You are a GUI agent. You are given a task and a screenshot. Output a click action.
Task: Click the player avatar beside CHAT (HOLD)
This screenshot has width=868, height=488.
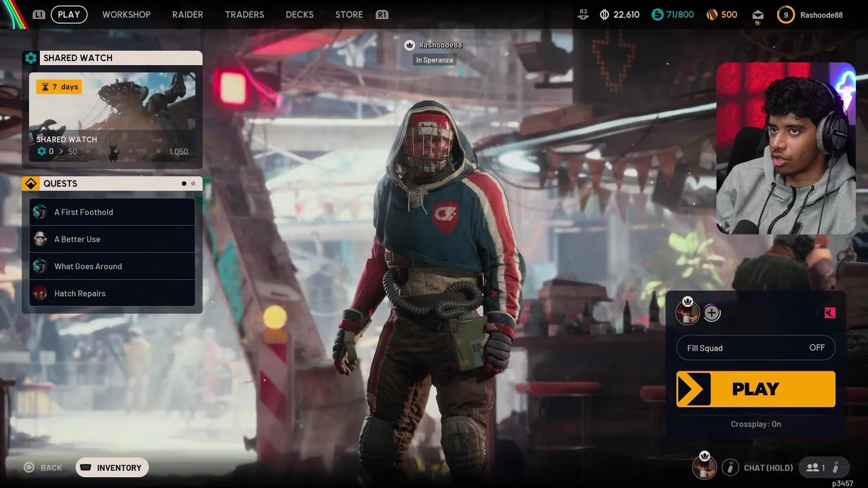point(705,466)
